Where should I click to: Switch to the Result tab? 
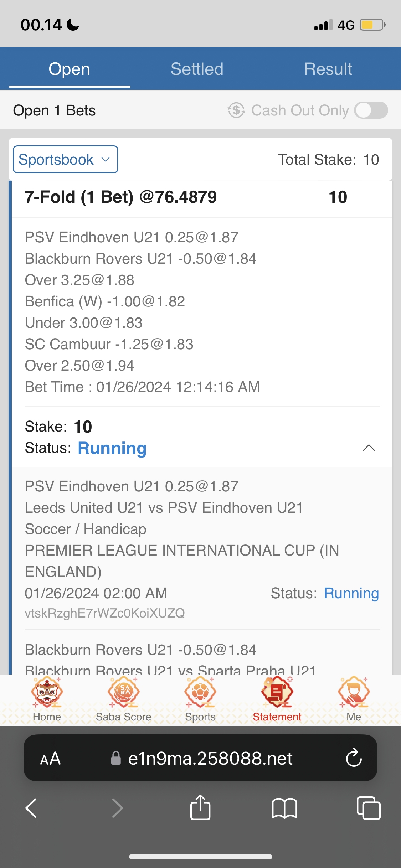[328, 69]
